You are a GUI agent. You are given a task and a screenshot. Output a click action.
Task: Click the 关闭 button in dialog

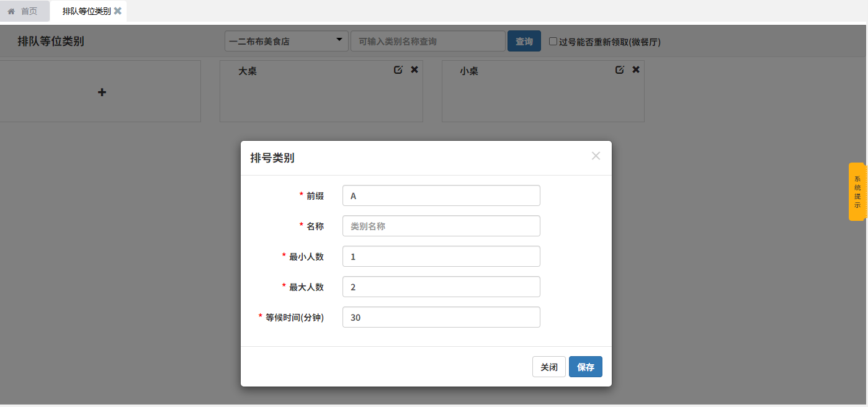(549, 367)
